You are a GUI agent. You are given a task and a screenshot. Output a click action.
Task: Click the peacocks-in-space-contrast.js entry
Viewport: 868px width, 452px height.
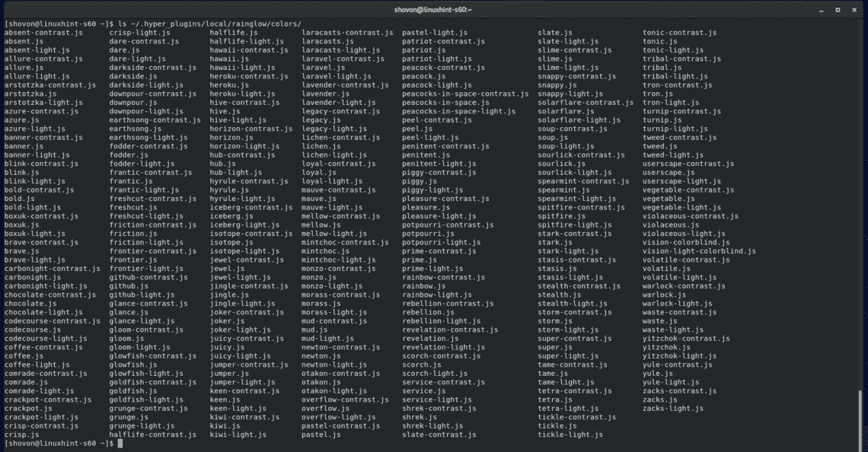click(465, 94)
